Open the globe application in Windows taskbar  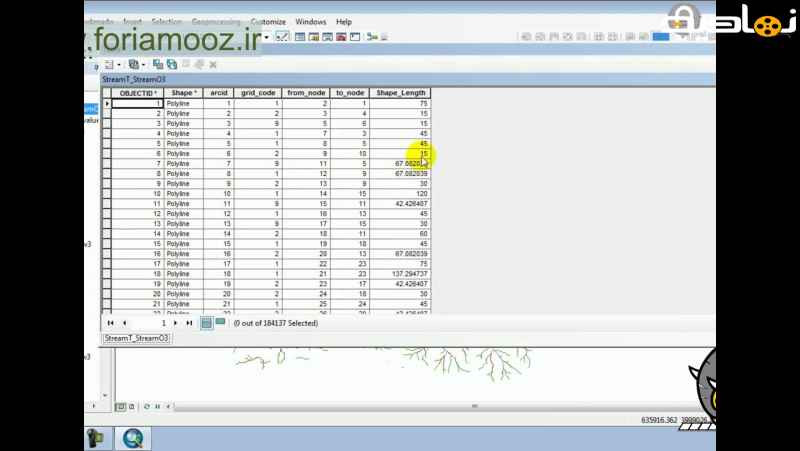tap(133, 437)
